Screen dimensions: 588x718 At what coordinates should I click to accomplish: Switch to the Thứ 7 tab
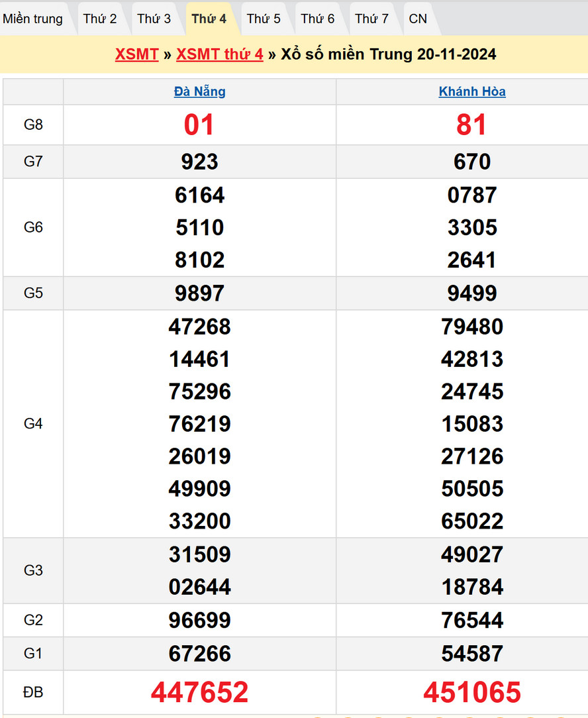click(372, 19)
